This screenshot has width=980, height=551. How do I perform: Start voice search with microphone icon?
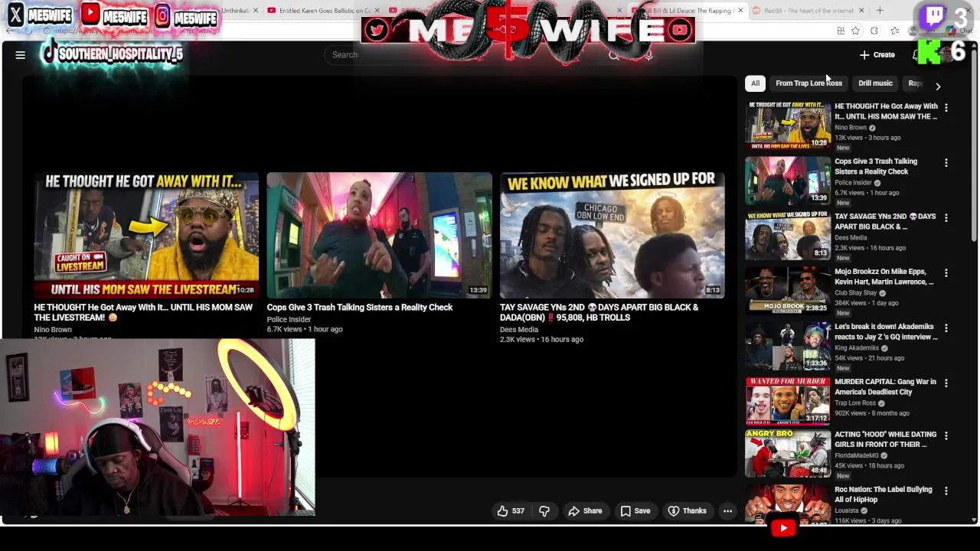point(648,55)
